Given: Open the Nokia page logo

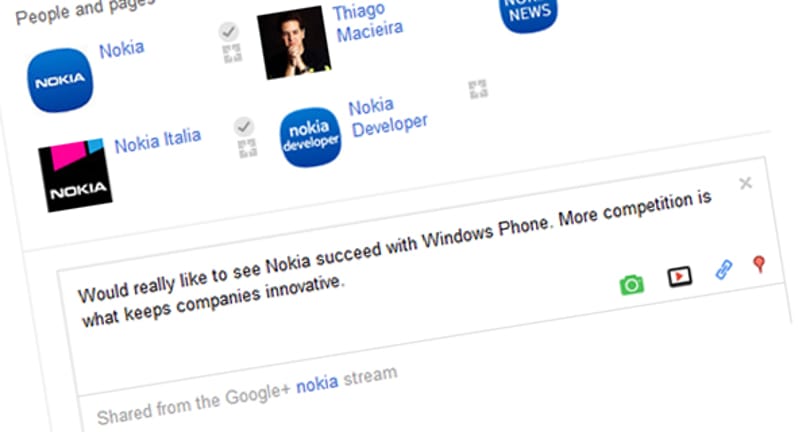Looking at the screenshot, I should pos(60,80).
